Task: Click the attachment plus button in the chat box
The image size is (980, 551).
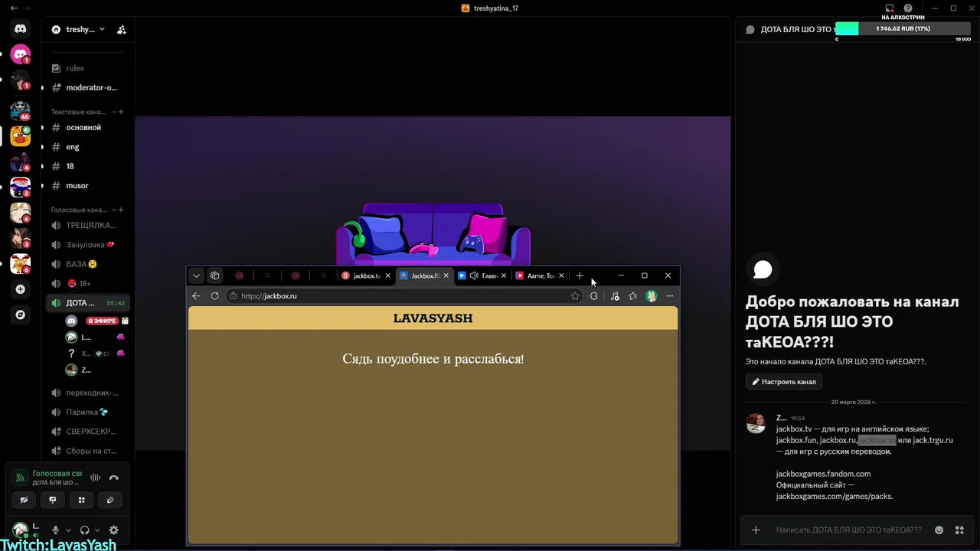Action: pos(756,530)
